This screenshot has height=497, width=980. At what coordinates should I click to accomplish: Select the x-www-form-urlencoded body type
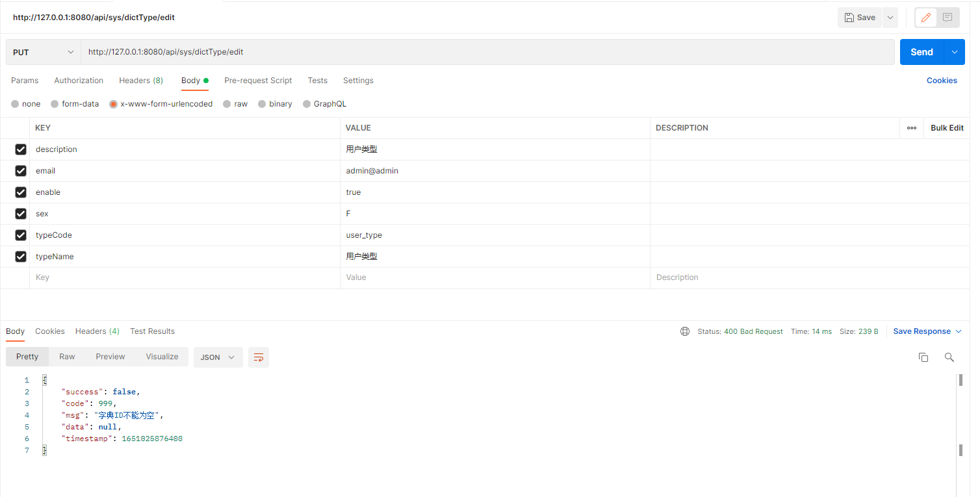[x=113, y=104]
